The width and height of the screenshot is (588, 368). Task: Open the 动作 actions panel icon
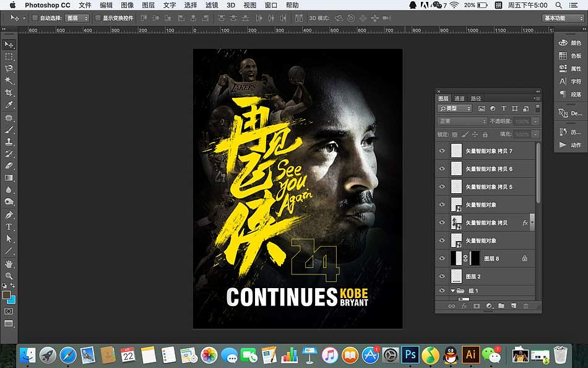coord(563,144)
